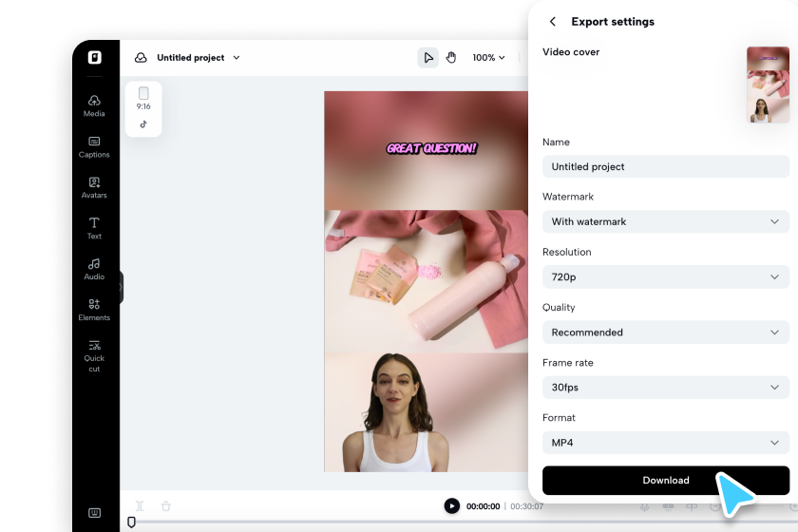Click the split clip icon in timeline

140,505
